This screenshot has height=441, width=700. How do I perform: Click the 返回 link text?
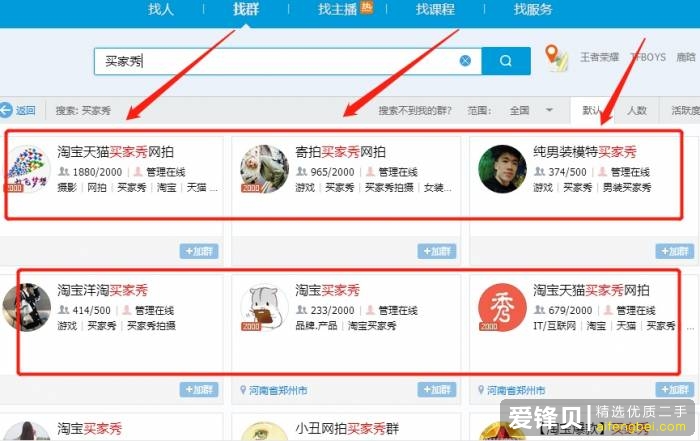25,110
